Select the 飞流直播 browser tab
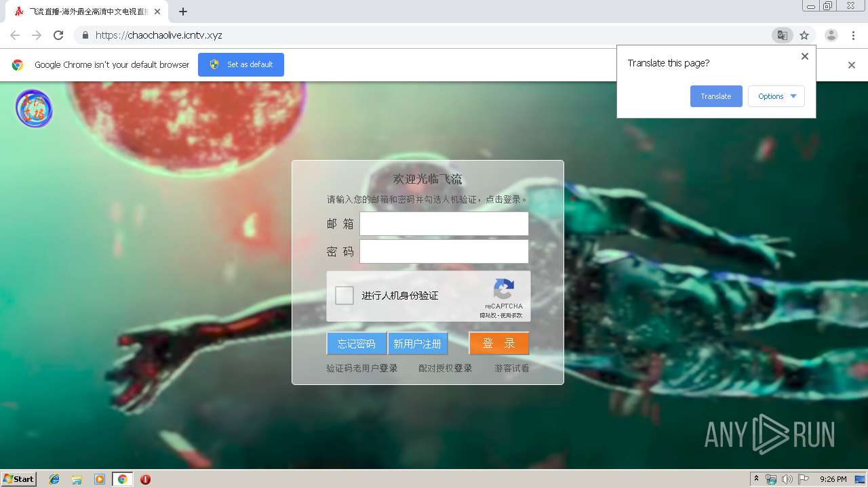The height and width of the screenshot is (488, 868). tap(88, 12)
